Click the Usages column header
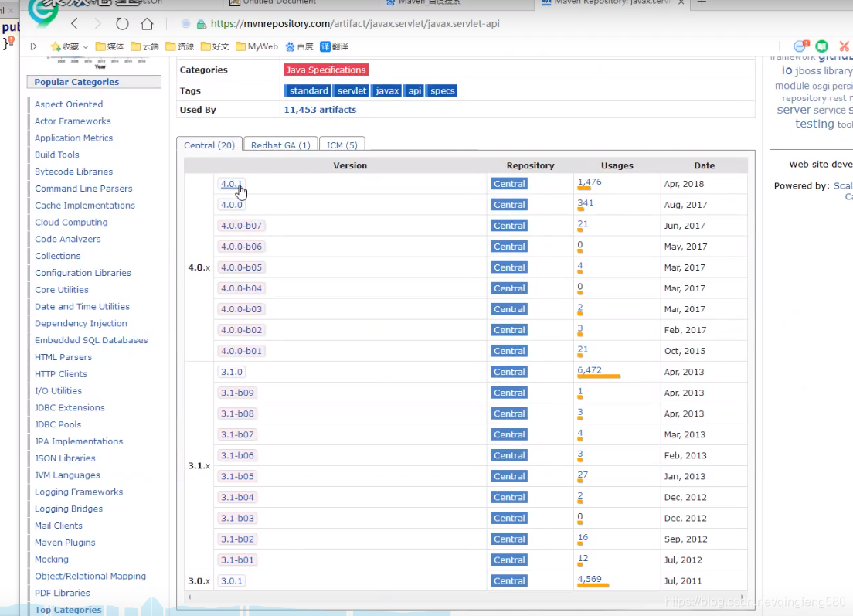This screenshot has height=616, width=853. (x=617, y=165)
